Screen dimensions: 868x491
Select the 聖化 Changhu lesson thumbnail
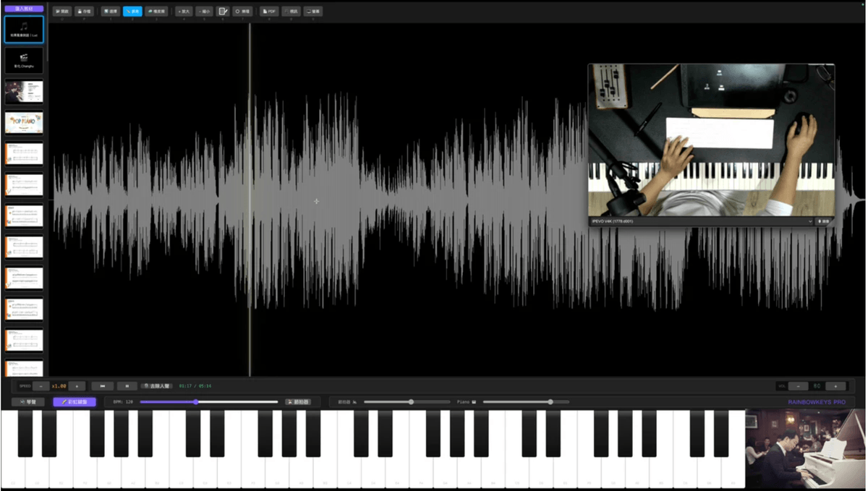click(x=24, y=59)
